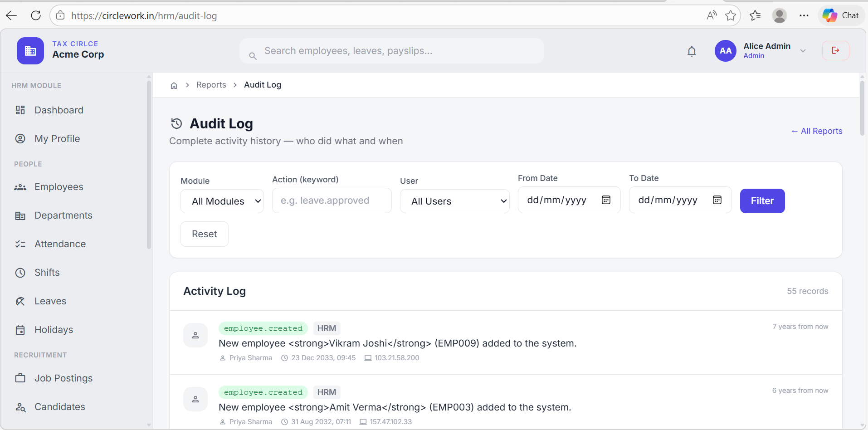This screenshot has height=430, width=868.
Task: Click the All Reports link
Action: click(816, 131)
